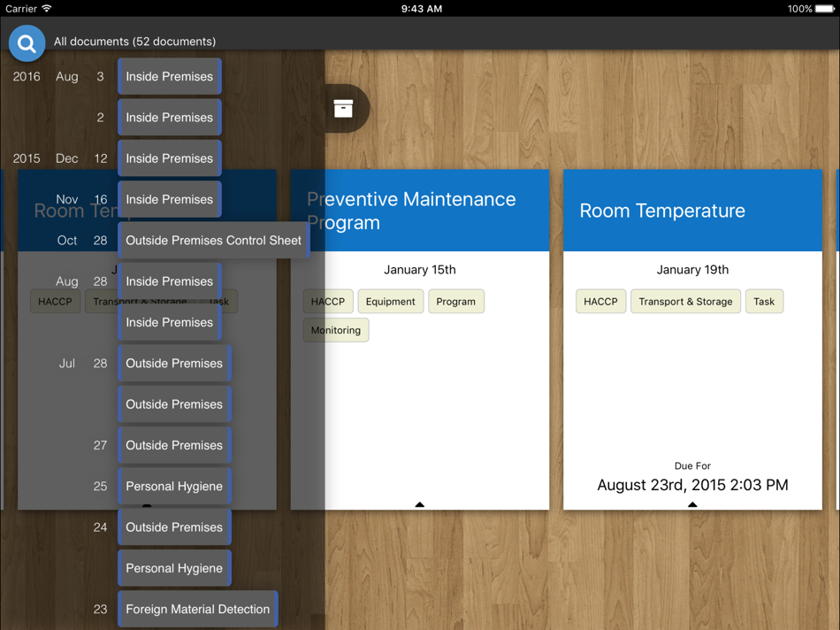Expand Preventive Maintenance Program card arrow

click(x=419, y=504)
